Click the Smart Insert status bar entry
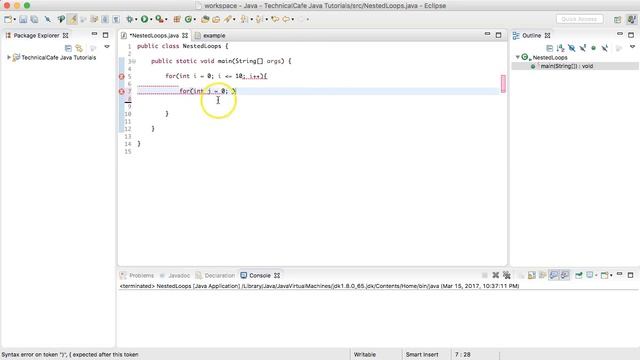Image resolution: width=640 pixels, height=360 pixels. [422, 355]
